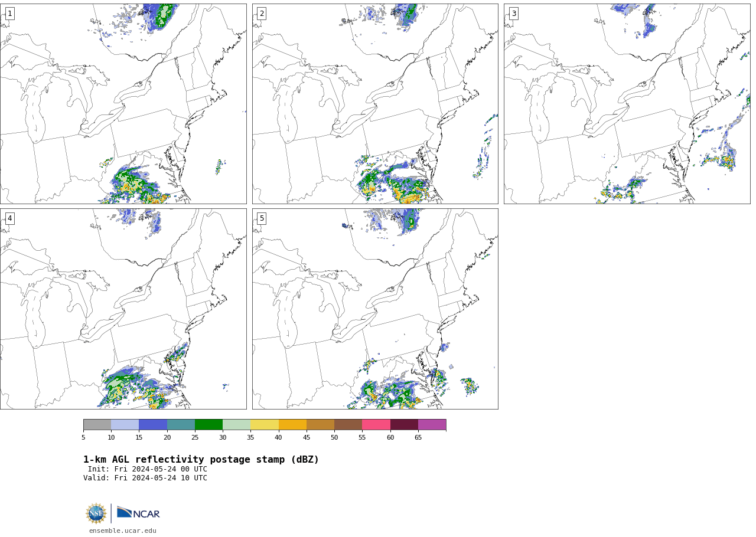
Task: Click the NCAR logo
Action: point(138,513)
